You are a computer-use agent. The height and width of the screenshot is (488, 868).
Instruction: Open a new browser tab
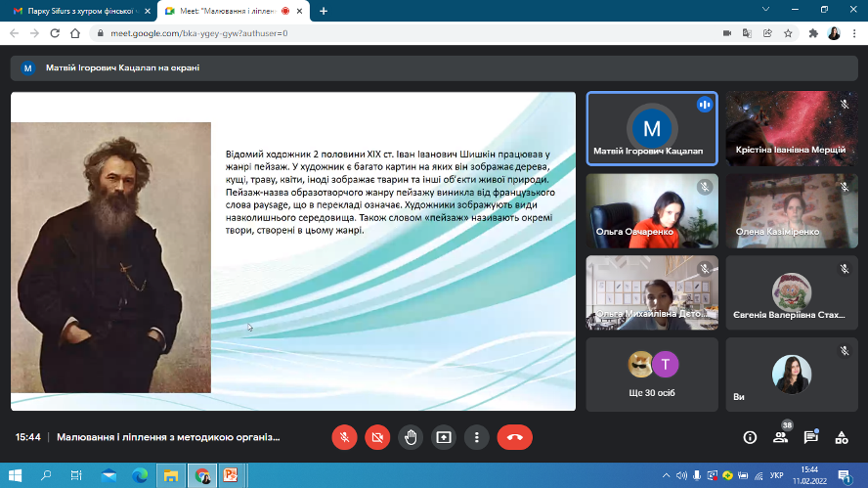(x=324, y=11)
